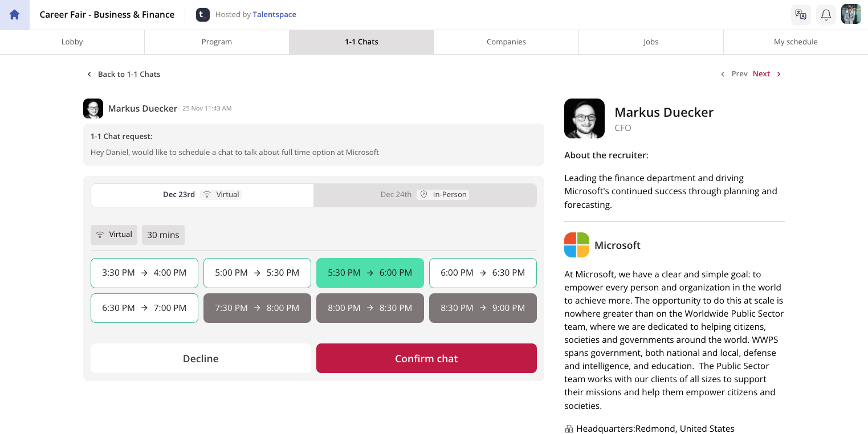Click the Back to 1-1 Chats chevron
The width and height of the screenshot is (868, 434).
click(x=89, y=75)
